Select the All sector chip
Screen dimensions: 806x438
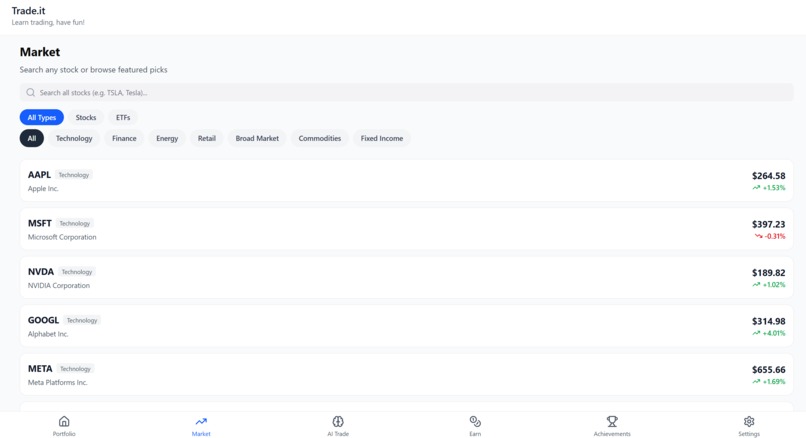(x=32, y=138)
